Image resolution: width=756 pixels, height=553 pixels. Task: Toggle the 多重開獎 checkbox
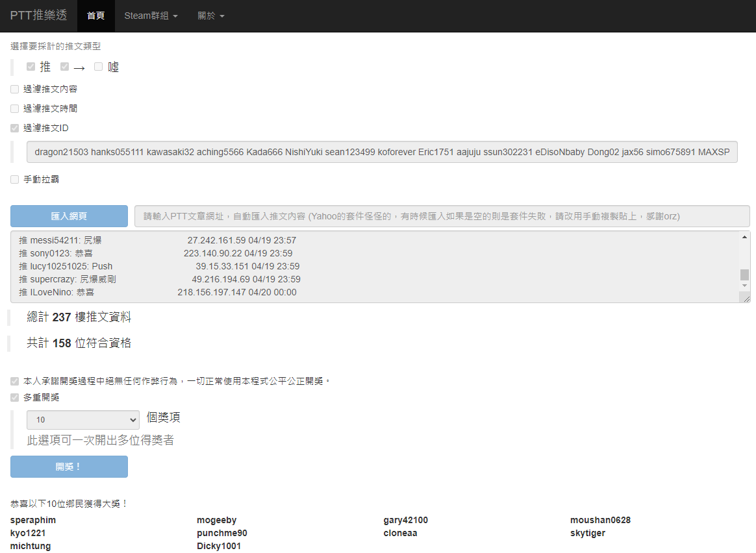(x=14, y=397)
